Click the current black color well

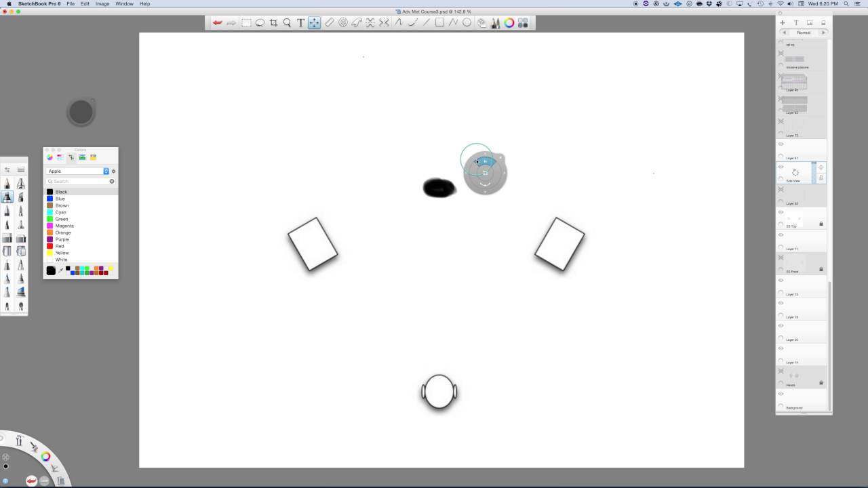[x=51, y=270]
